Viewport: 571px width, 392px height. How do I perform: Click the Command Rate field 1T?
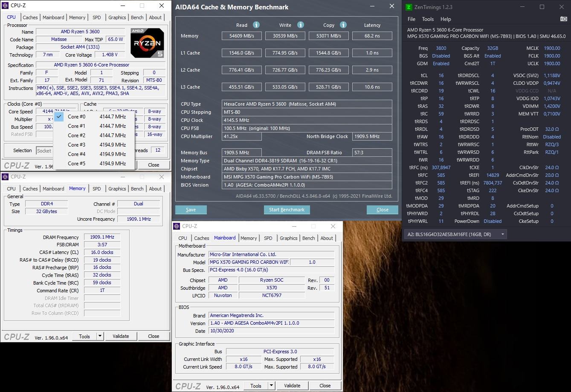[102, 291]
